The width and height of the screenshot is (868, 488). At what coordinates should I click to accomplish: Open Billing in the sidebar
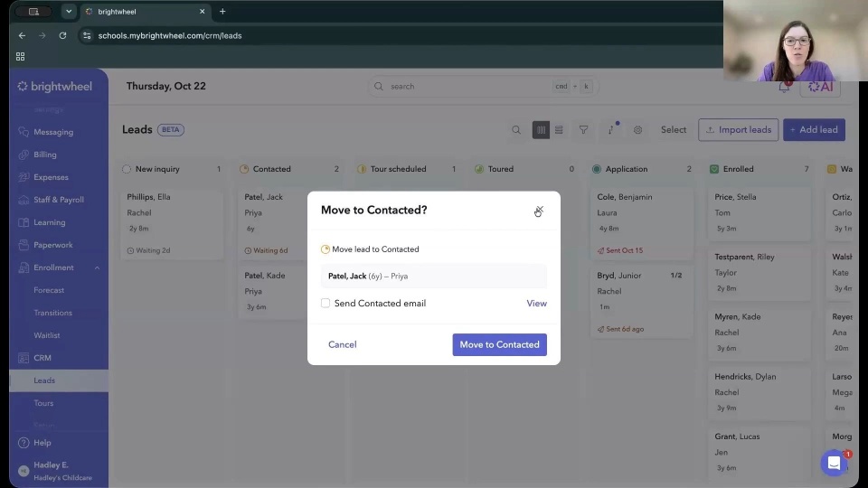(45, 155)
